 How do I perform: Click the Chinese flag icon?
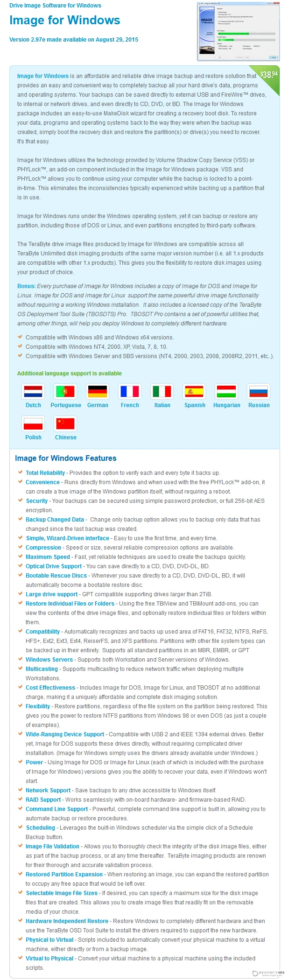[65, 423]
